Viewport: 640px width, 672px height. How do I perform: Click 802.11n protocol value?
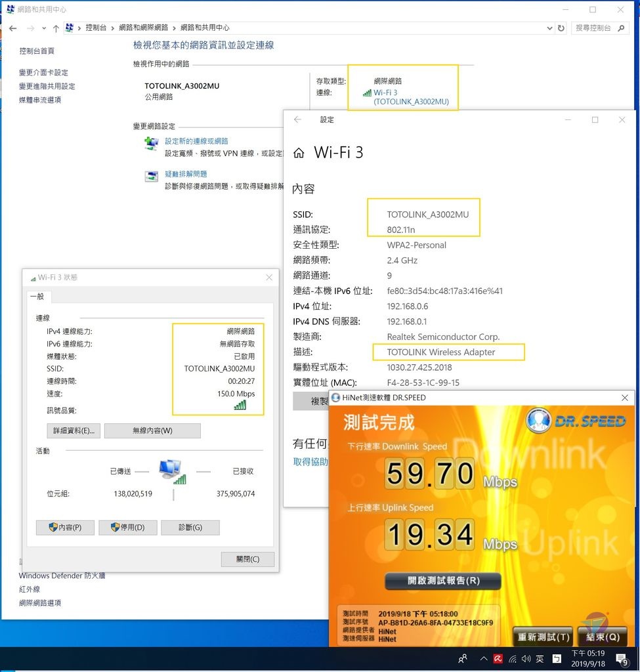click(x=401, y=230)
